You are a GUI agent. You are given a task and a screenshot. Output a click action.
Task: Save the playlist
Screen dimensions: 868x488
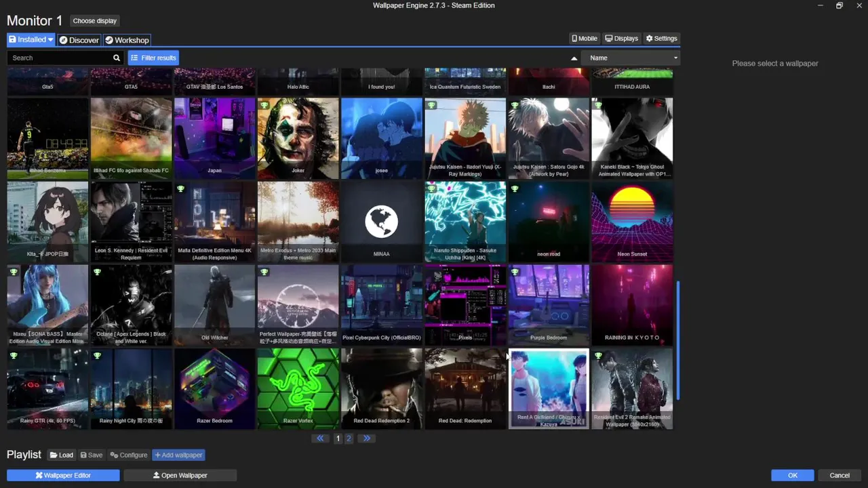(92, 455)
